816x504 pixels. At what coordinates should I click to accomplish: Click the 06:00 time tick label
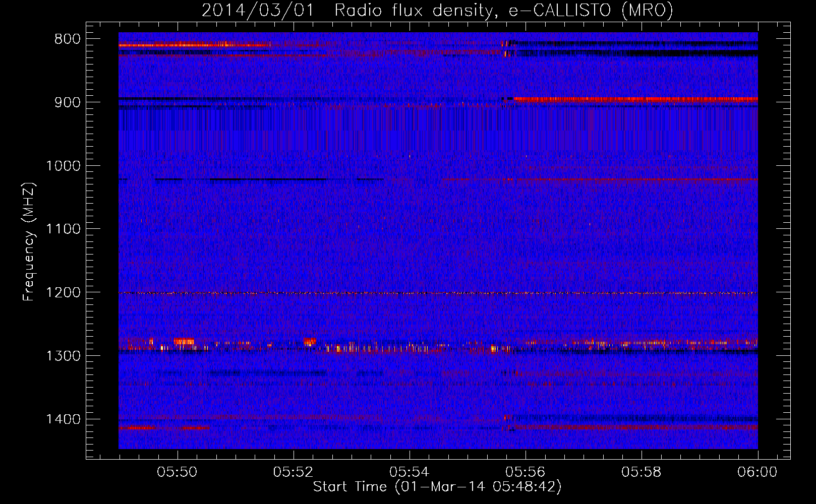pyautogui.click(x=757, y=472)
